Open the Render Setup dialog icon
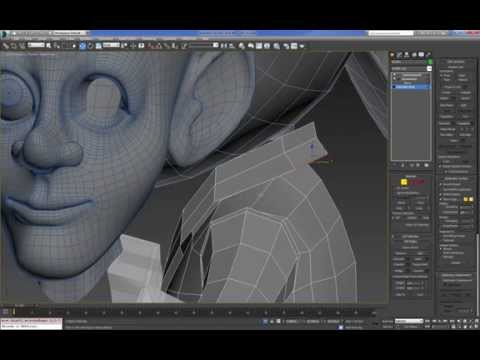The height and width of the screenshot is (360, 480). 286,46
